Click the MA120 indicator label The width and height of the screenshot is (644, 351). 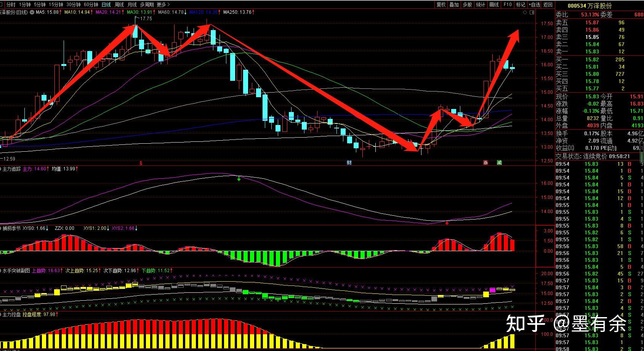[x=204, y=12]
